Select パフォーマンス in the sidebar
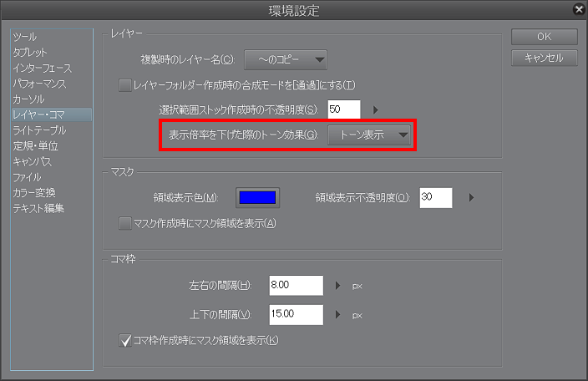The image size is (588, 381). (39, 84)
